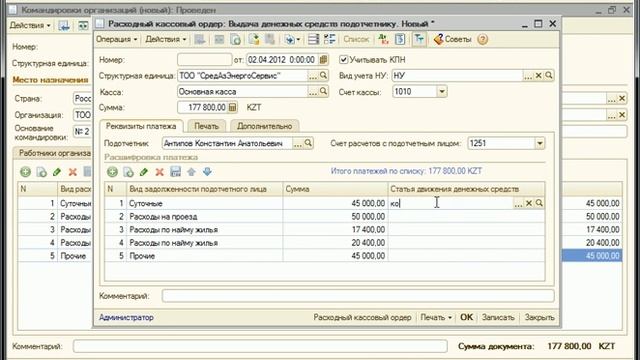Screen dimensions: 640x360
Task: Select highlighted 45 000,00 cell in background window
Action: (x=592, y=256)
